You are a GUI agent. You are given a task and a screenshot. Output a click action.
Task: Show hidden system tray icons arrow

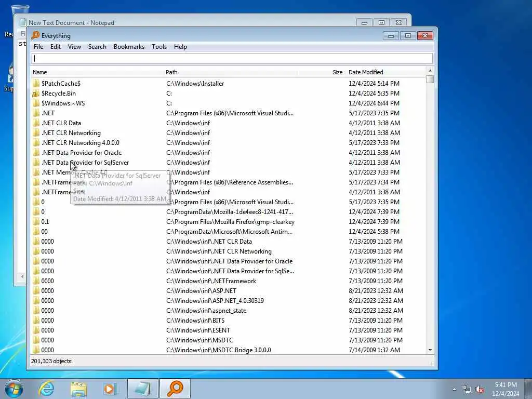coord(454,389)
